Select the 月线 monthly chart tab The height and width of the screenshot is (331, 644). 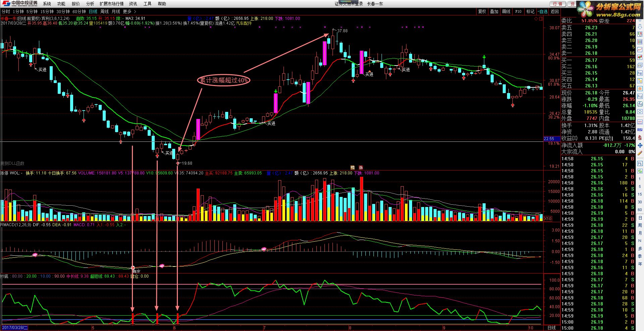pos(116,11)
